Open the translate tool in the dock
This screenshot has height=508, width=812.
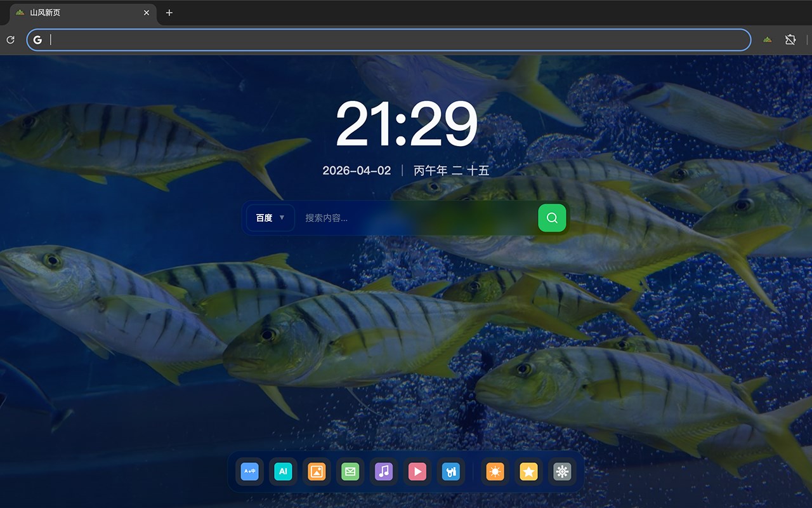[250, 472]
